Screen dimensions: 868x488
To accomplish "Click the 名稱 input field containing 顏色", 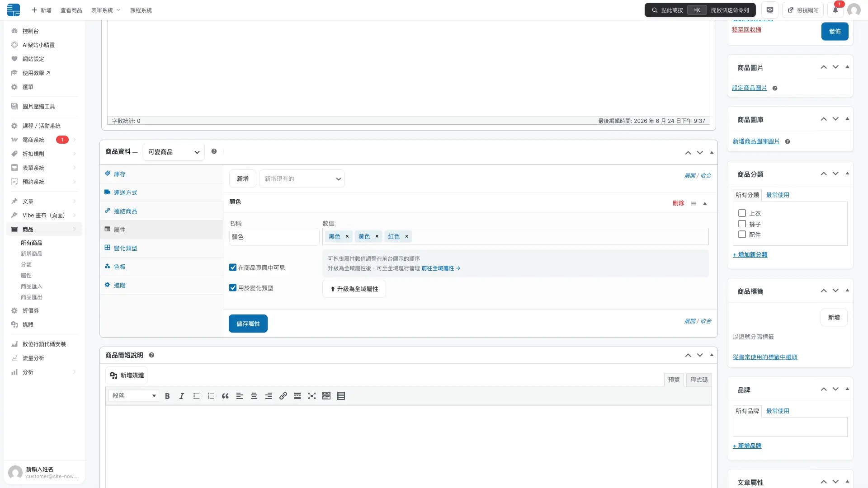I will [x=274, y=237].
